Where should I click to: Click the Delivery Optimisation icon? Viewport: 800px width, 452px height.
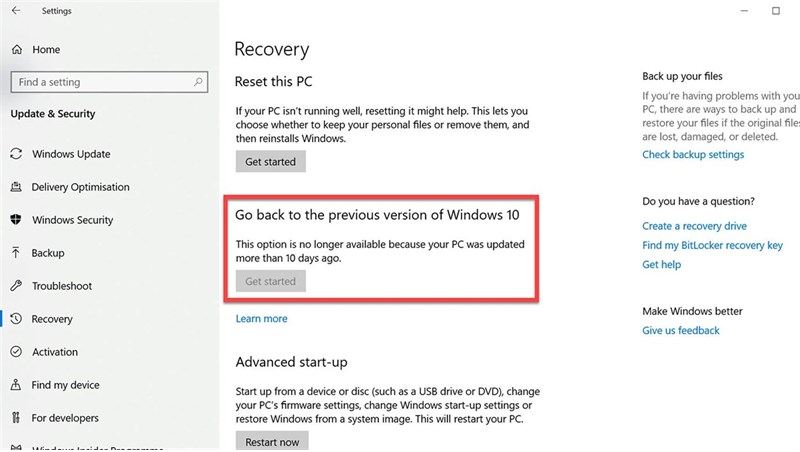(x=16, y=187)
